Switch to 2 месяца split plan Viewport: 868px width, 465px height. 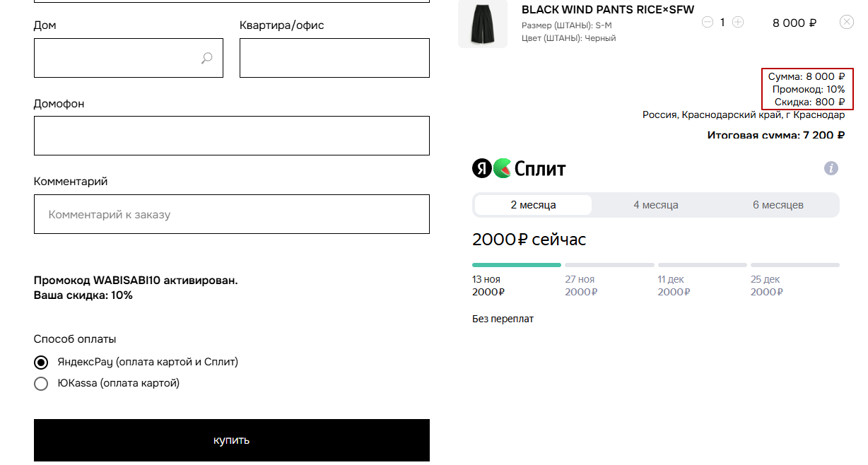click(x=533, y=205)
